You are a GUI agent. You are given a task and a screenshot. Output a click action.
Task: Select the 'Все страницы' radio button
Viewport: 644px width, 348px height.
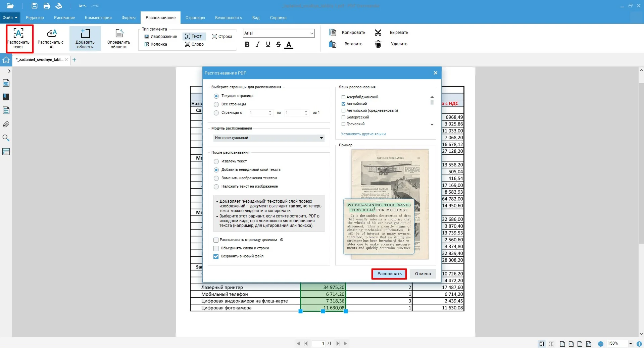pos(216,104)
